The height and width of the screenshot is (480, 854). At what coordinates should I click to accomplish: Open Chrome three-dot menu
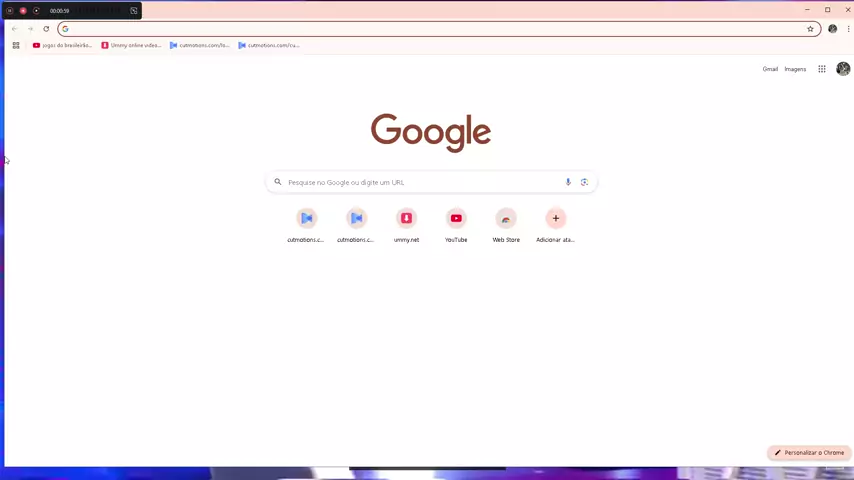848,29
